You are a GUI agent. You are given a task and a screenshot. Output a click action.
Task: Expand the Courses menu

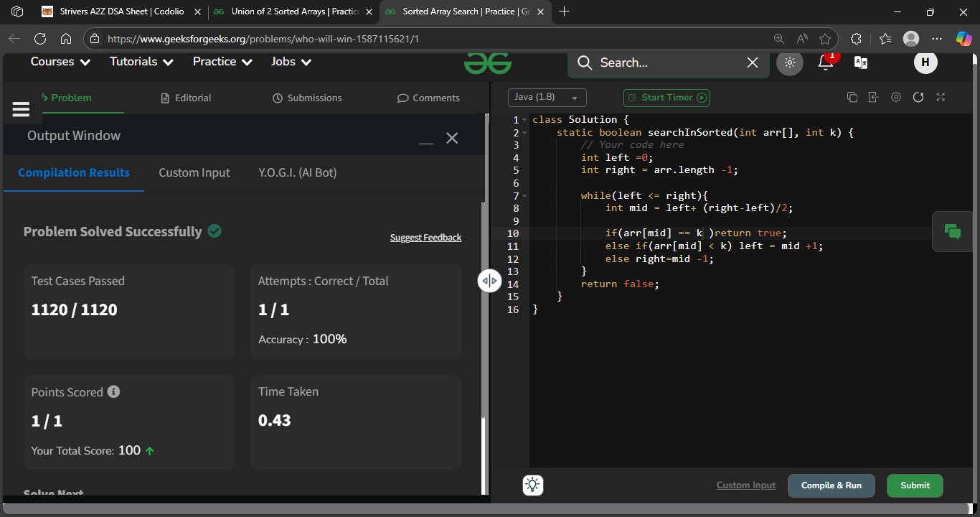coord(61,62)
